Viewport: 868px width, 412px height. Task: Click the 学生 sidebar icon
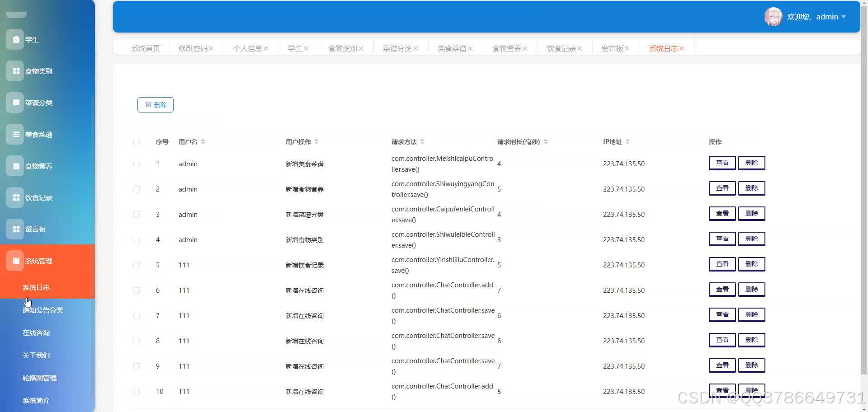[x=15, y=39]
